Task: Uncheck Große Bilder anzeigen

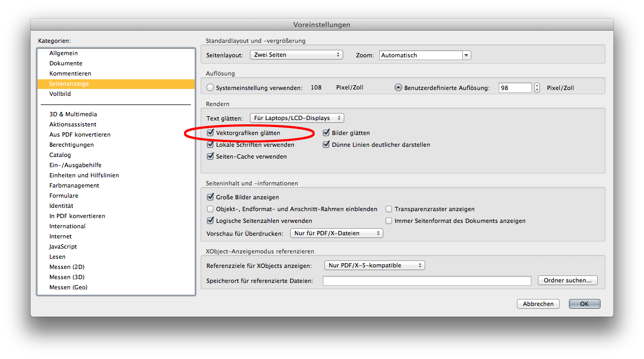Action: point(211,197)
